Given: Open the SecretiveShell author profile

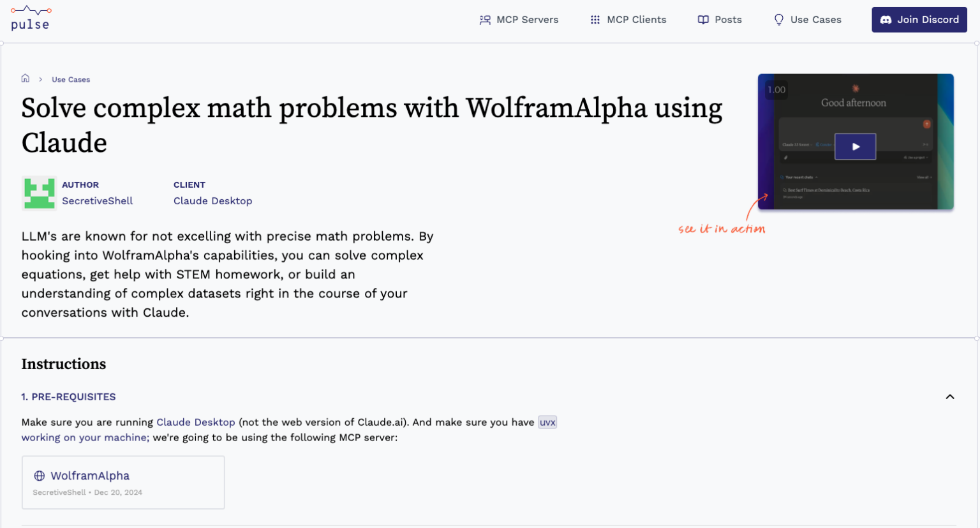Looking at the screenshot, I should pos(97,200).
